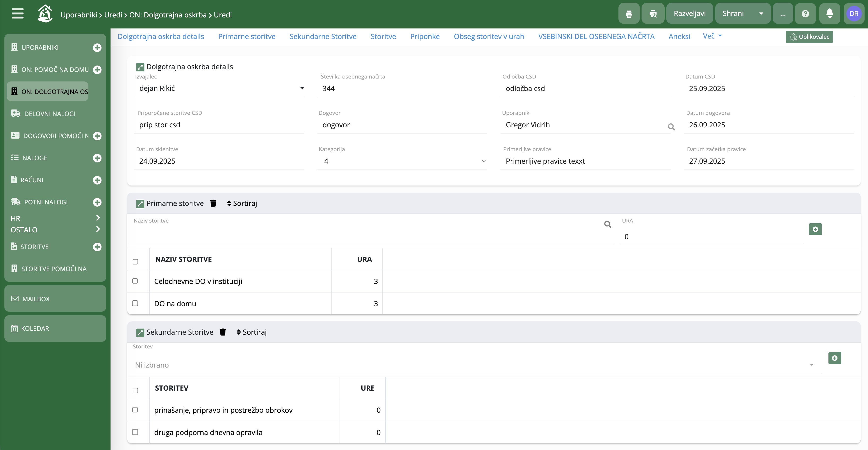The width and height of the screenshot is (868, 450).
Task: Open the hamburger main menu
Action: point(17,14)
